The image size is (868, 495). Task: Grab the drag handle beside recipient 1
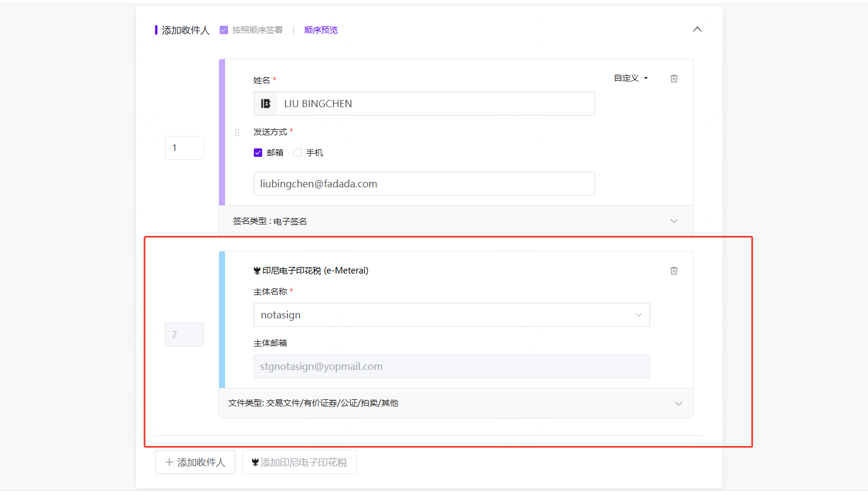click(x=237, y=132)
